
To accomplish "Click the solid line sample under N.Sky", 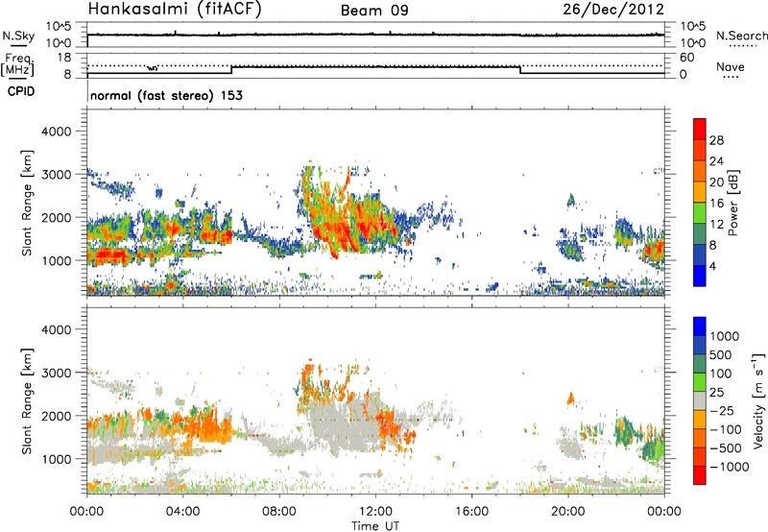I will click(18, 46).
